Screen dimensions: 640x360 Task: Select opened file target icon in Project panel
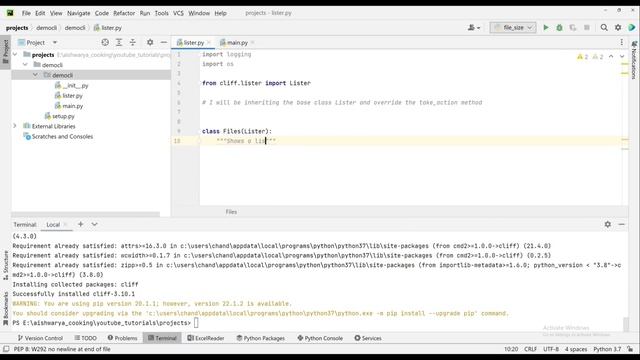(x=105, y=42)
